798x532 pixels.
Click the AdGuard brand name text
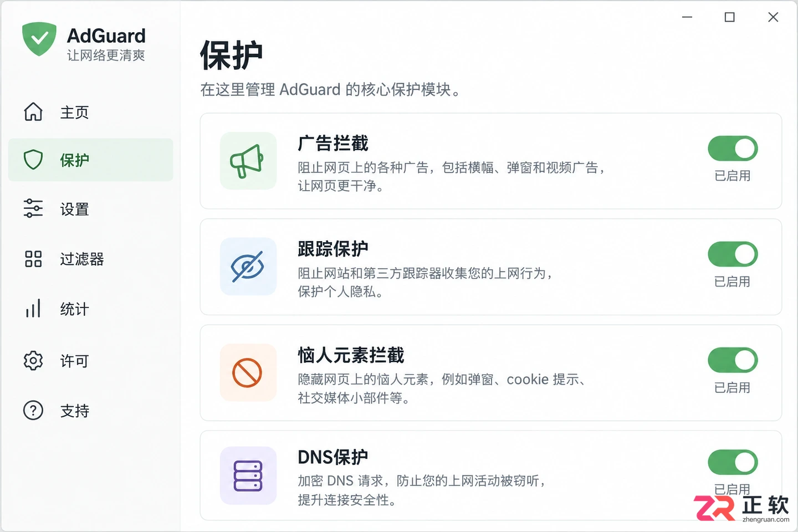[106, 35]
